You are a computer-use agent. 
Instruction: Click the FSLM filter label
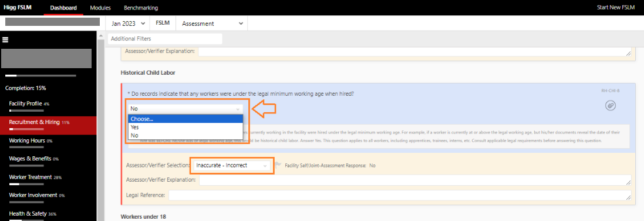point(163,24)
